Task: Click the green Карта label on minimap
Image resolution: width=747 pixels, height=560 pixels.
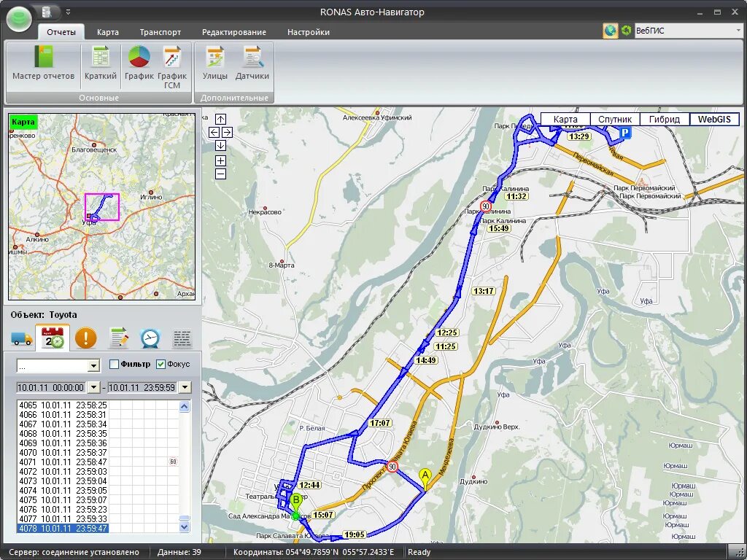Action: tap(23, 122)
